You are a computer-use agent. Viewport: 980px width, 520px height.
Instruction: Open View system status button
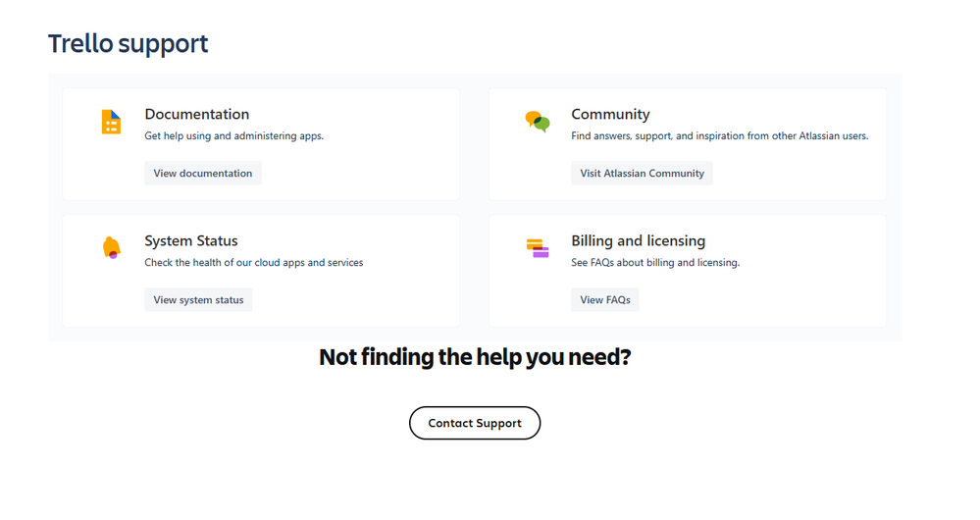pyautogui.click(x=198, y=300)
